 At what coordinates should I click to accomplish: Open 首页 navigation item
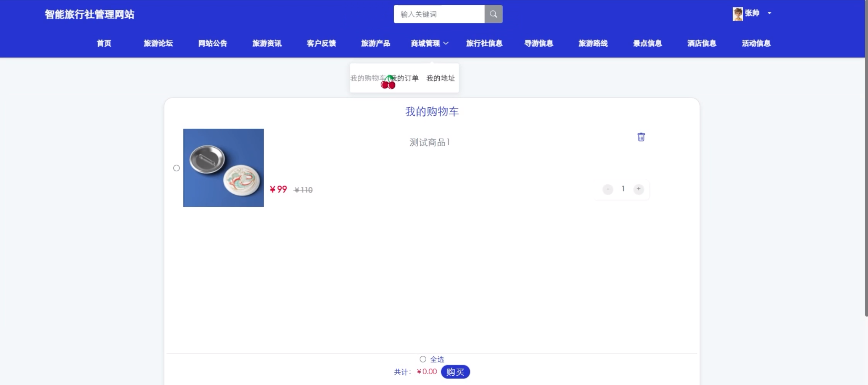point(104,44)
